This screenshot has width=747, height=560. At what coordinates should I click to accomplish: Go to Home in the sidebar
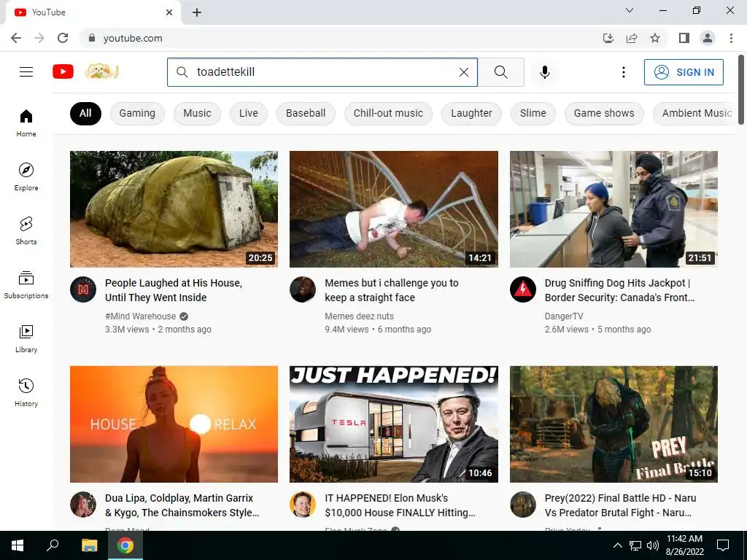(26, 122)
